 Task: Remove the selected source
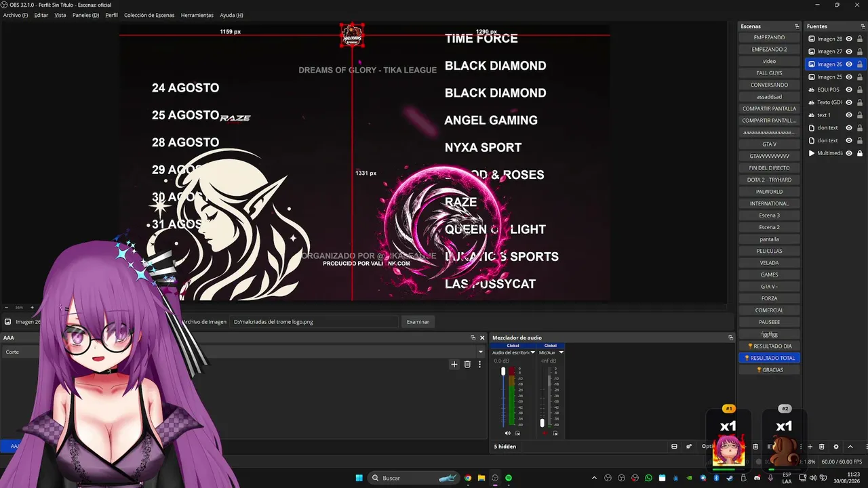click(x=822, y=447)
